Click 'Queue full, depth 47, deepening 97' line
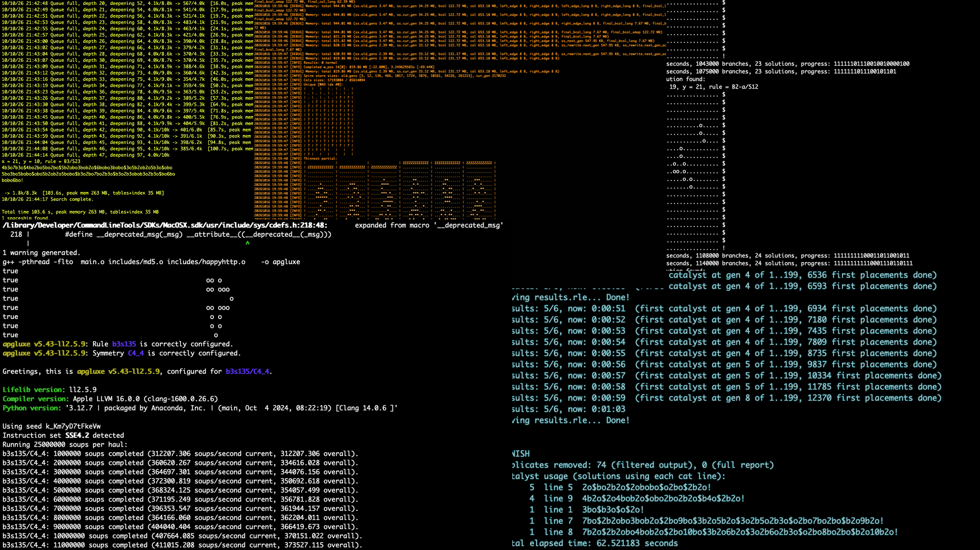Screen dimensions: 980x550 click(x=86, y=155)
